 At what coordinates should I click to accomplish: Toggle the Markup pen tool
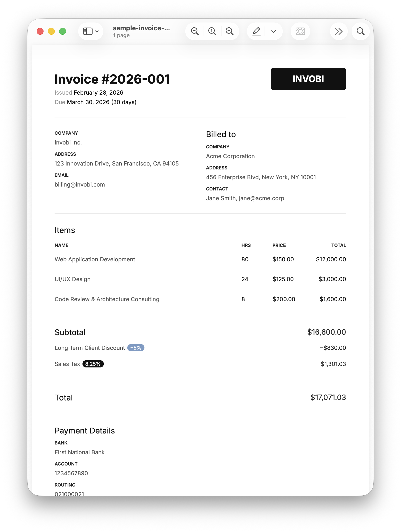click(x=256, y=31)
